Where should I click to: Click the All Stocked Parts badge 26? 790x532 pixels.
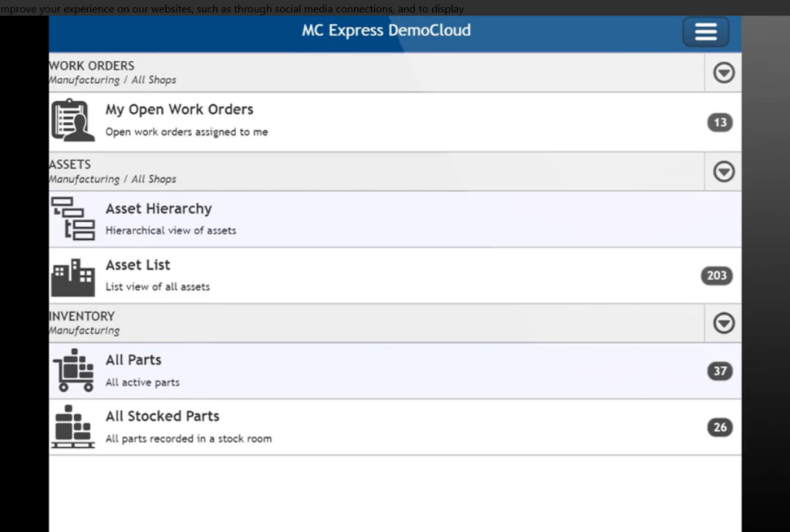click(x=720, y=427)
